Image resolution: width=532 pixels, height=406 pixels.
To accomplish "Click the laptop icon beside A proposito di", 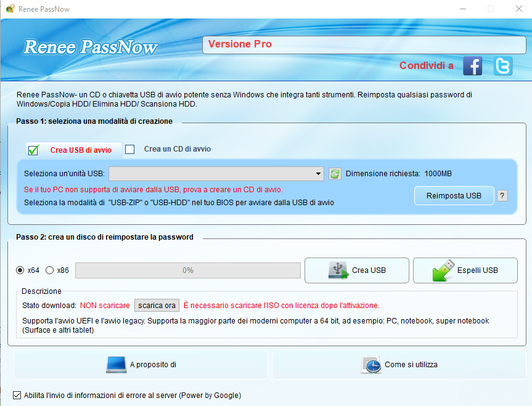I will pyautogui.click(x=117, y=365).
